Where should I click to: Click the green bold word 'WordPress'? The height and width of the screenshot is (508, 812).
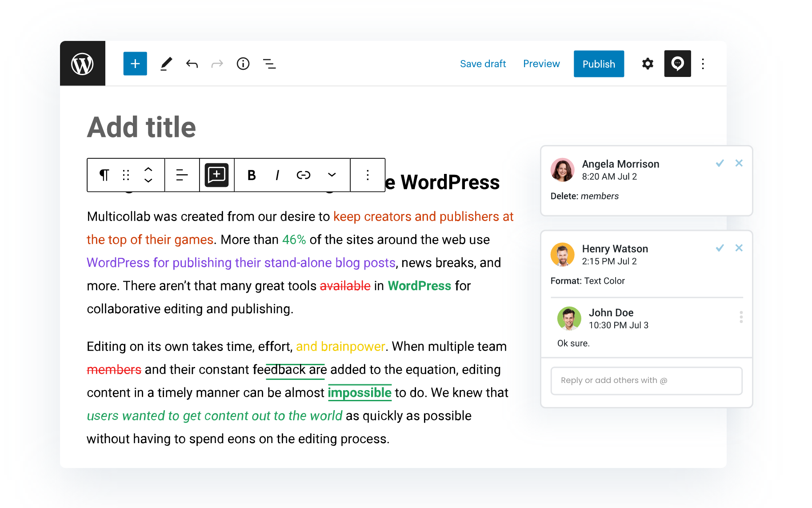pyautogui.click(x=420, y=286)
